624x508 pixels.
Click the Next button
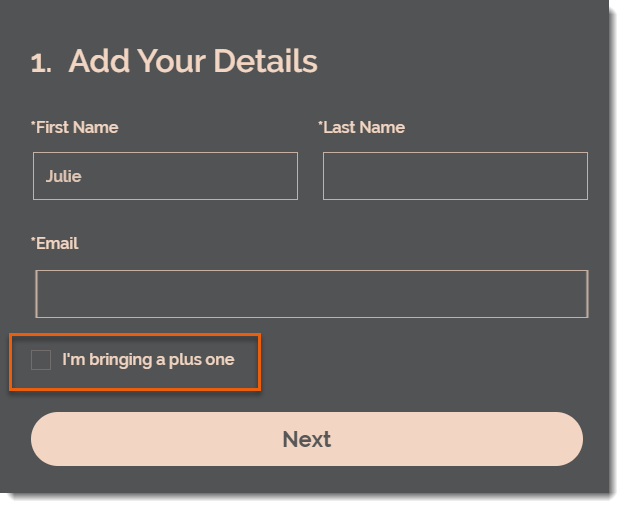[x=307, y=439]
